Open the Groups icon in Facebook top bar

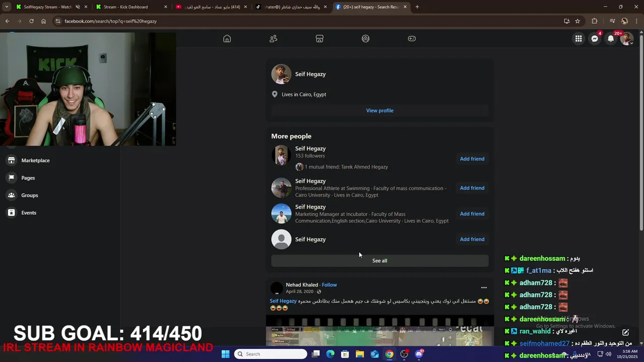pos(366,39)
